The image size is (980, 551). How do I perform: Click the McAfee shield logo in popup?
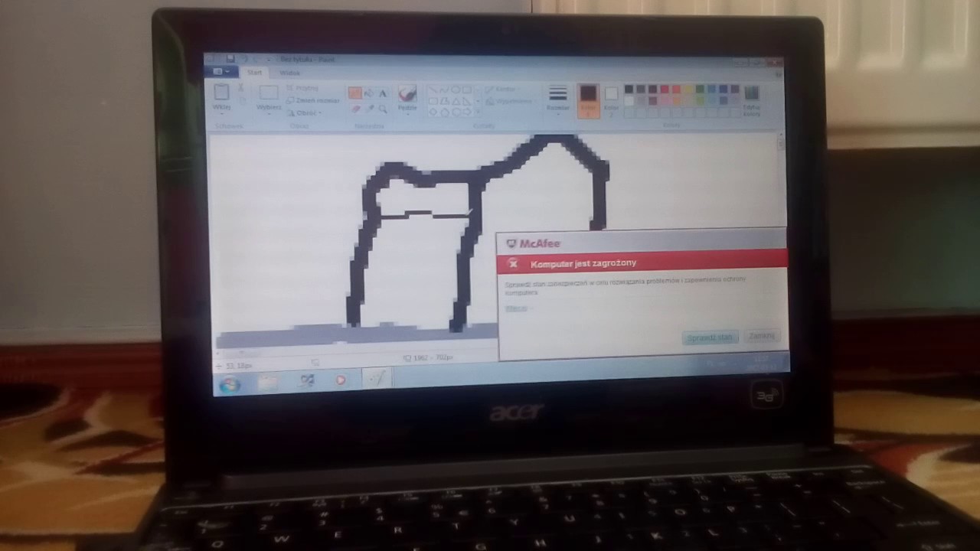(511, 244)
